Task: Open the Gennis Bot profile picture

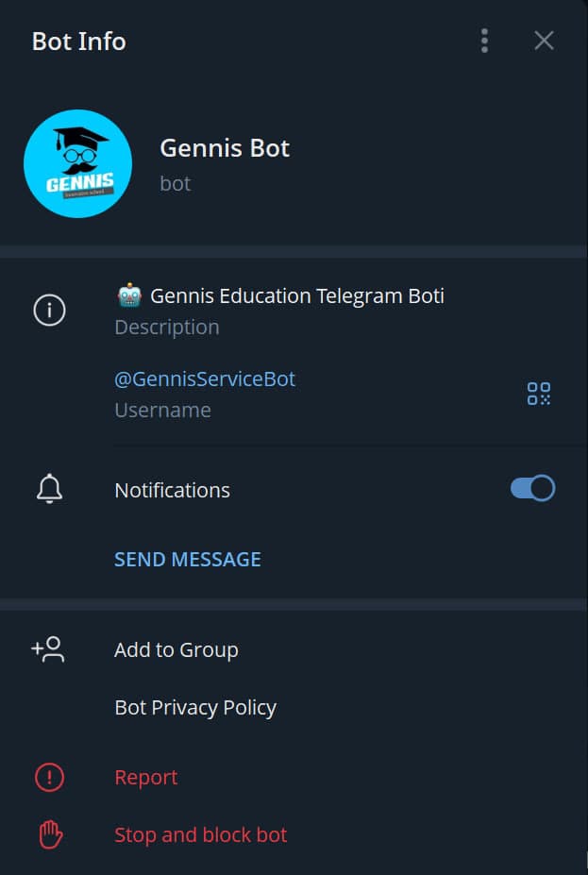Action: click(77, 163)
